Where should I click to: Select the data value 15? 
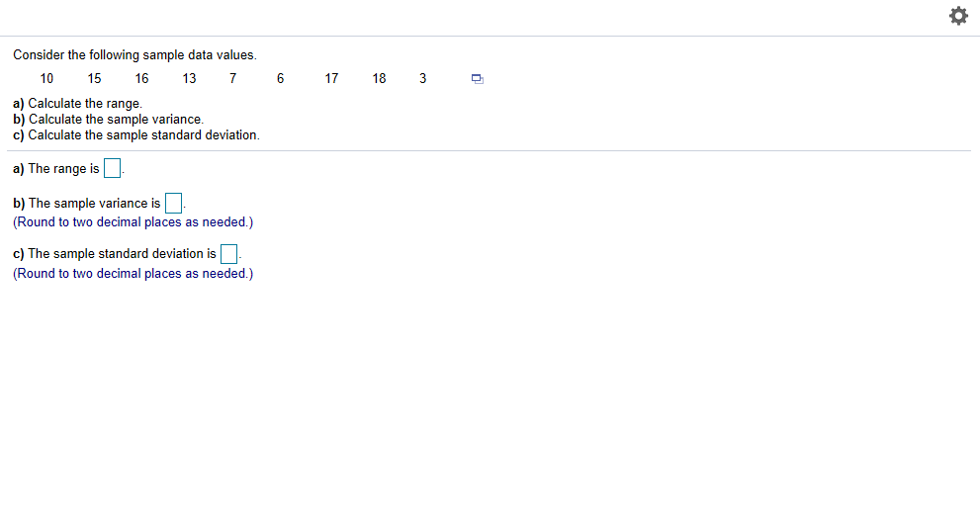click(94, 78)
